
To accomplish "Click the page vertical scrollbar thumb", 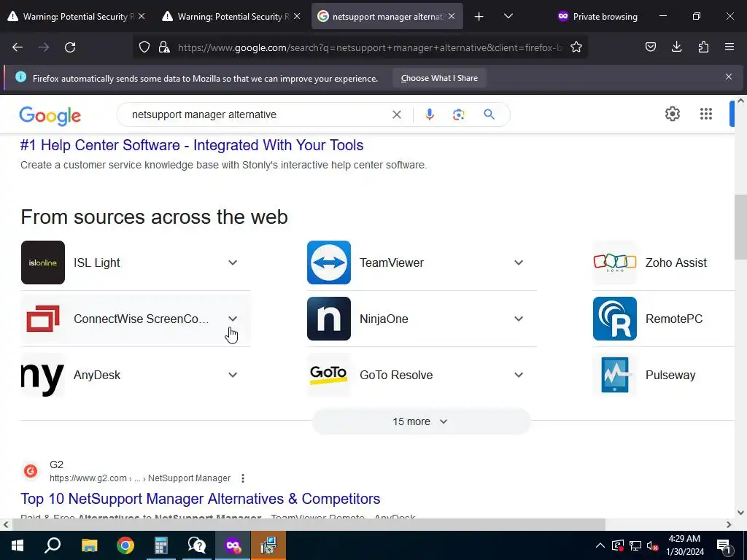I will (740, 227).
